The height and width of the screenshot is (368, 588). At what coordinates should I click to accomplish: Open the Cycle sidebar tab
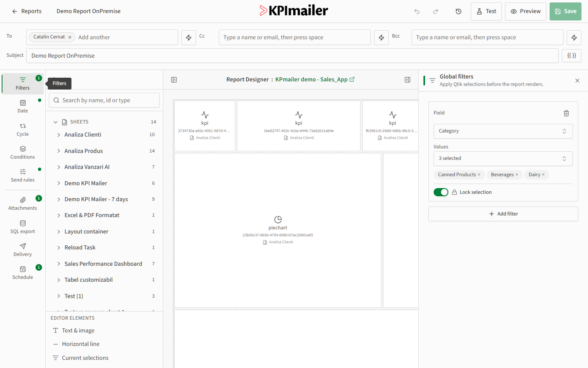click(23, 130)
